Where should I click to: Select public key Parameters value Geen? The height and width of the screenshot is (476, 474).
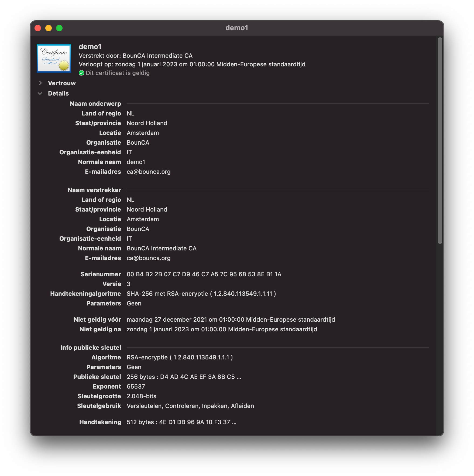(x=134, y=367)
